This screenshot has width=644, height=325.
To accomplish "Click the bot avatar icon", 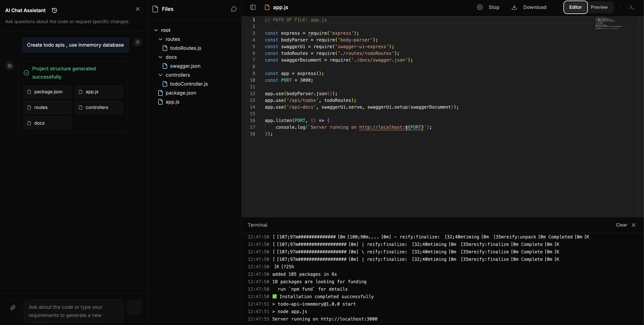I will (10, 66).
